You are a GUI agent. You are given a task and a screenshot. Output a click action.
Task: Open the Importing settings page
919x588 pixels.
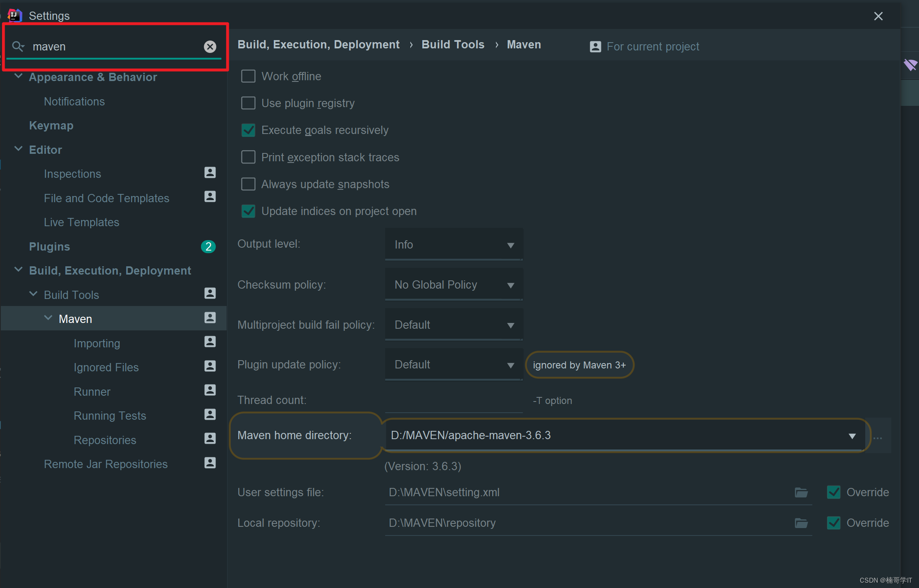pyautogui.click(x=97, y=343)
